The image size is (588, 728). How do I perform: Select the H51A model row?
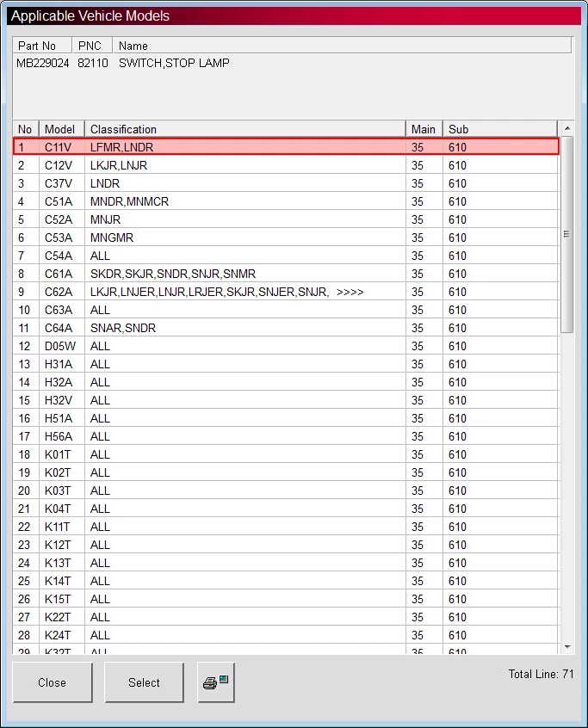286,419
